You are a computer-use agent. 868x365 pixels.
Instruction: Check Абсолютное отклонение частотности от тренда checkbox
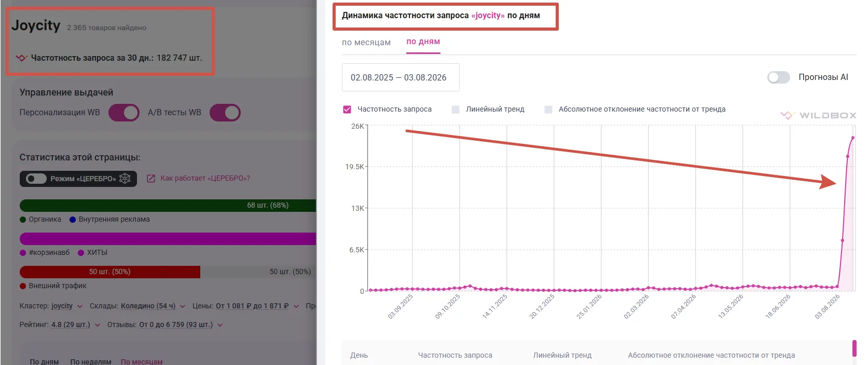pyautogui.click(x=548, y=110)
